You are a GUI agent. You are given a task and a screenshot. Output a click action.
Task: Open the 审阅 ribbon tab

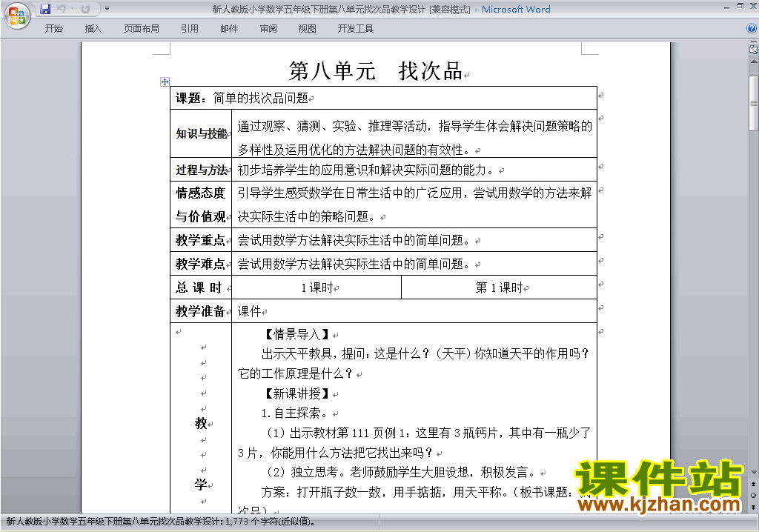[x=268, y=29]
